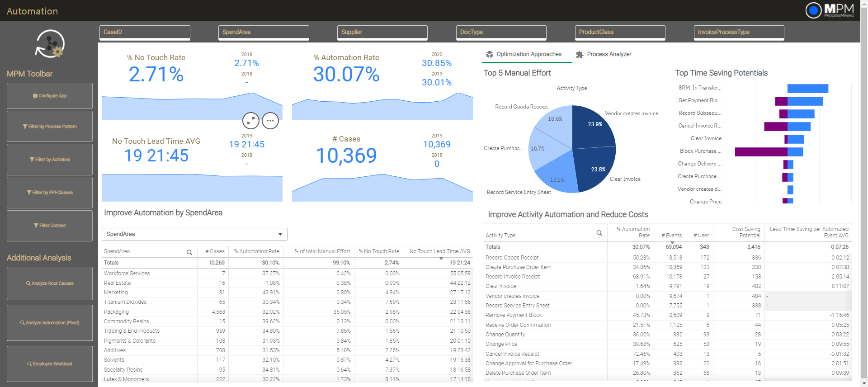Screen dimensions: 868x387
Task: Click the Automation Rate area chart
Action: tap(382, 107)
